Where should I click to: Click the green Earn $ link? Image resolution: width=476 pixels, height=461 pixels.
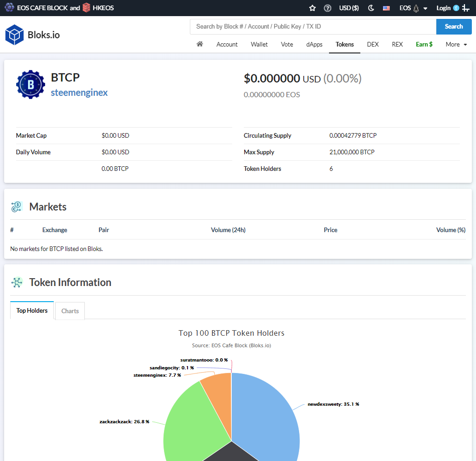pos(424,45)
